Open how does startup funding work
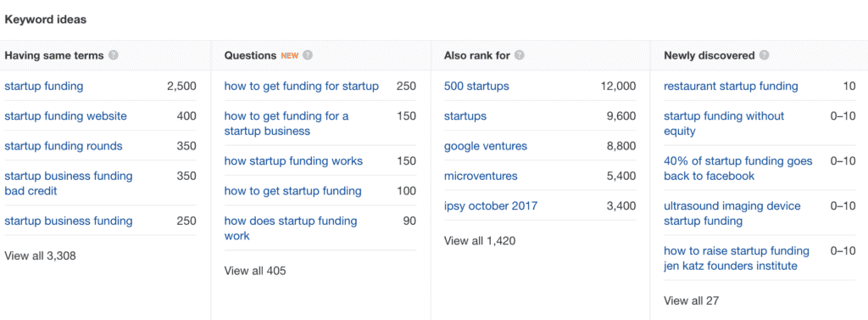 290,228
